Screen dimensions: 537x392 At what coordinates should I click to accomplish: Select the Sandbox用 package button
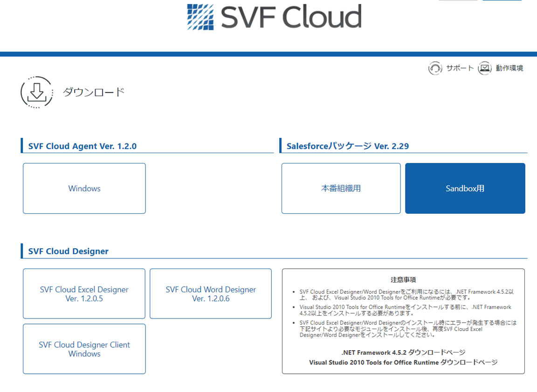(465, 189)
